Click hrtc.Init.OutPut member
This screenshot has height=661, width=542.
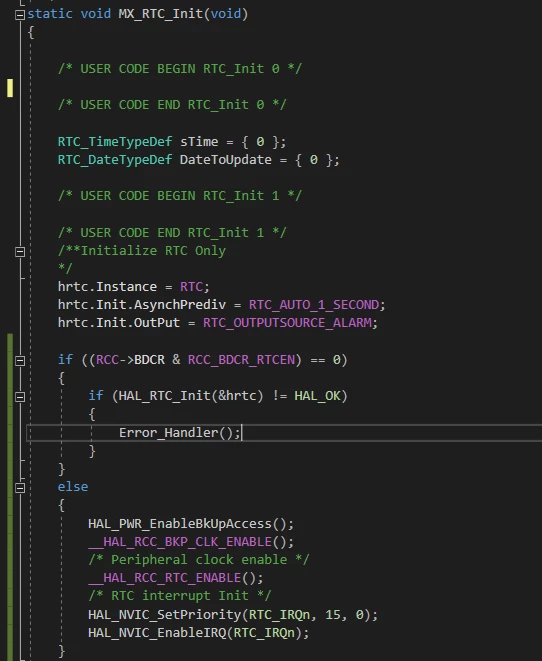point(119,323)
